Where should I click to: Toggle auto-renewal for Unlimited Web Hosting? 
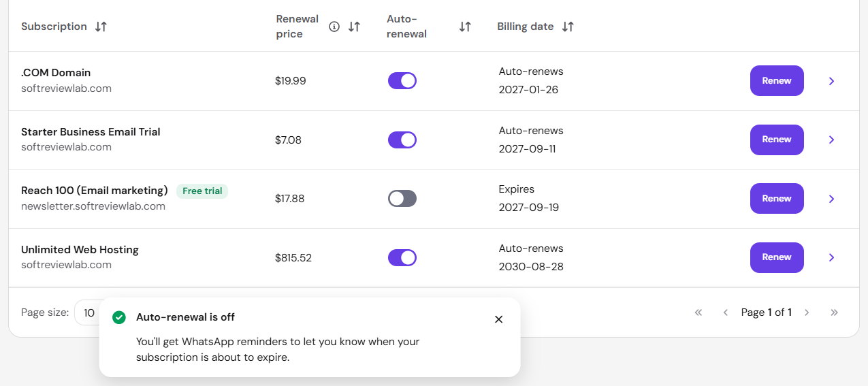coord(402,258)
